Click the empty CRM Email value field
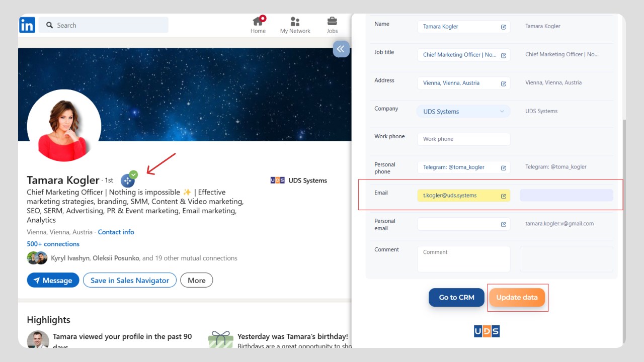 (x=567, y=196)
